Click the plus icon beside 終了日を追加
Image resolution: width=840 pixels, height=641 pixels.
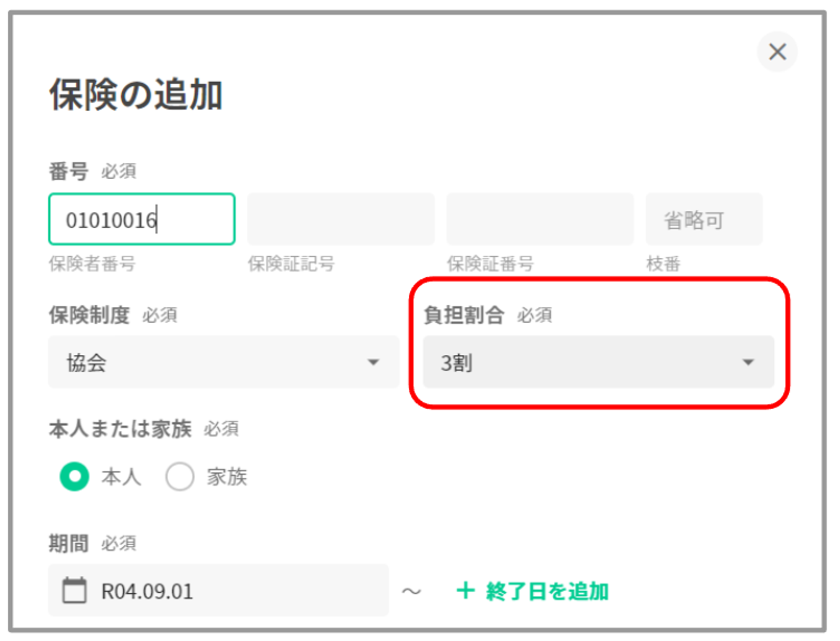(465, 591)
